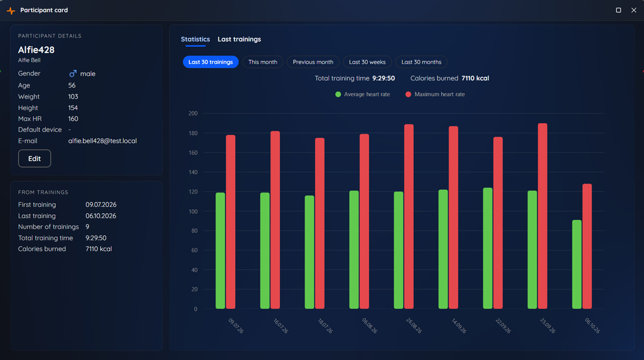Click the last training date 06.10.2026
The height and width of the screenshot is (360, 644).
tap(101, 216)
